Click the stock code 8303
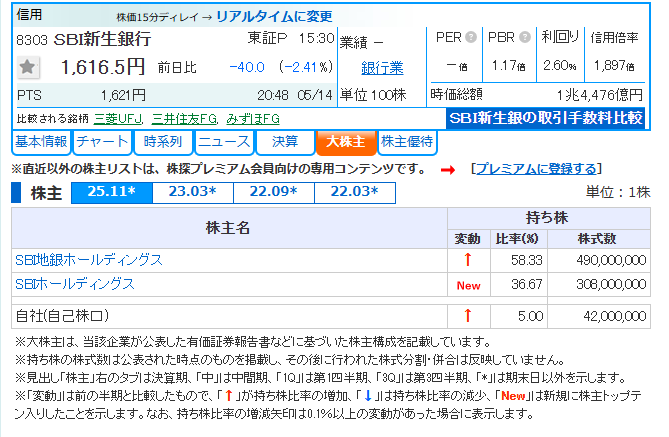Viewport: 669px width, 437px height. click(32, 40)
